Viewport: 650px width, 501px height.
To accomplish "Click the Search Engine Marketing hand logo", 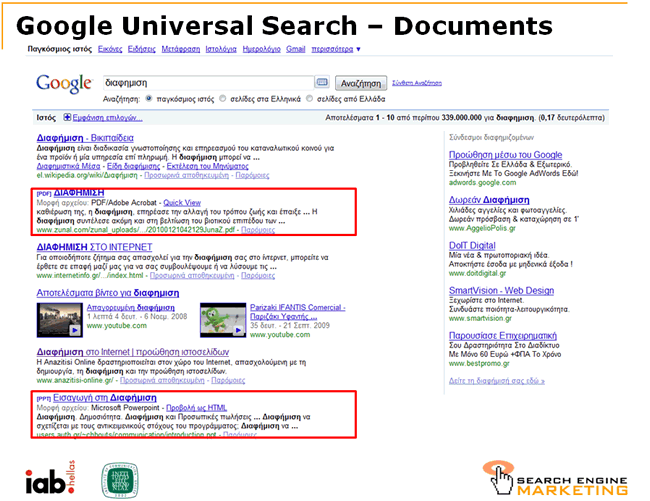I will click(555, 478).
